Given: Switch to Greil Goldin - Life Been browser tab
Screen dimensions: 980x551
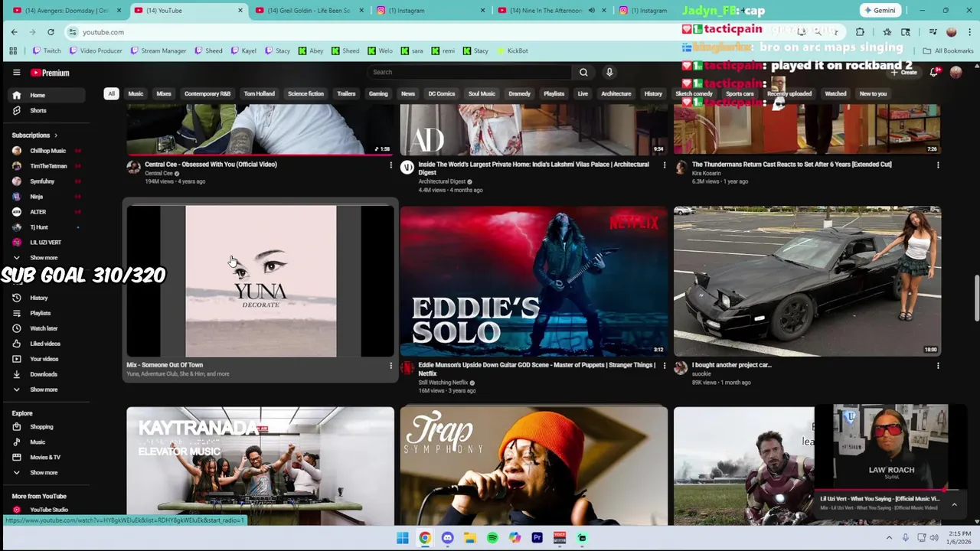Looking at the screenshot, I should 309,11.
